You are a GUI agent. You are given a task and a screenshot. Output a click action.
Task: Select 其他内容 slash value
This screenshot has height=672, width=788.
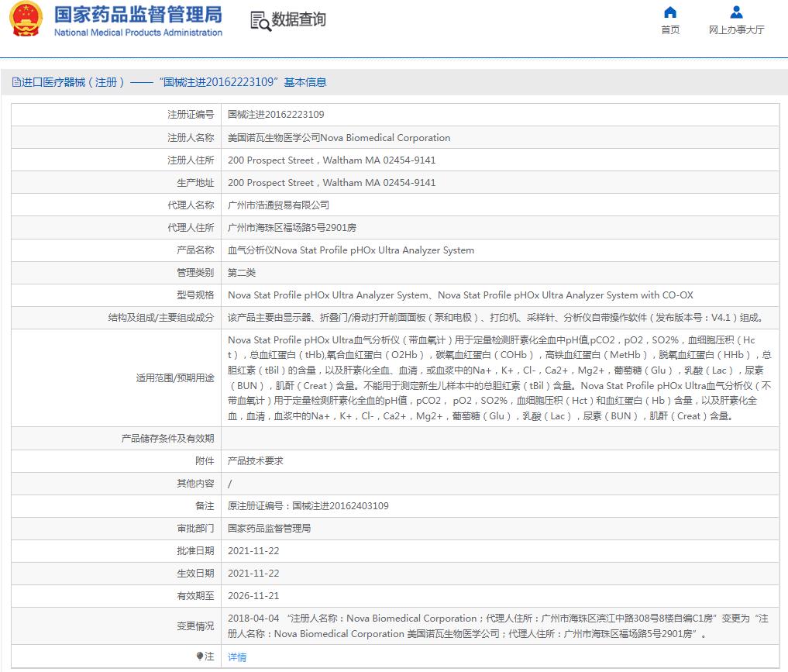tap(229, 484)
